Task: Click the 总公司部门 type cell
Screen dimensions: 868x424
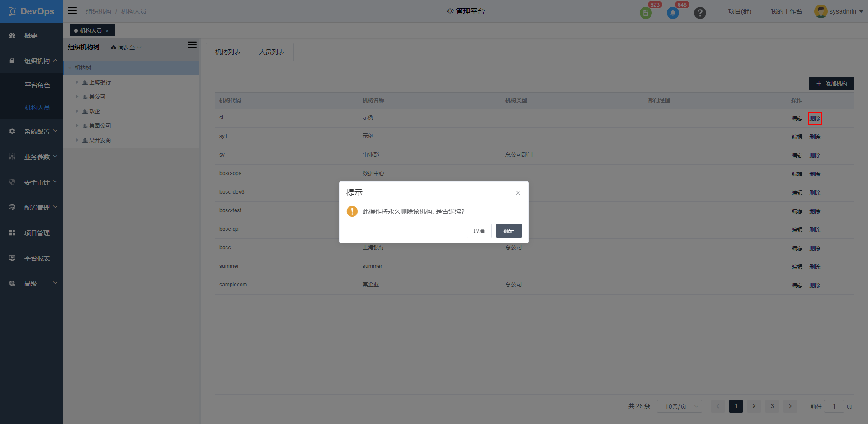Action: tap(519, 155)
